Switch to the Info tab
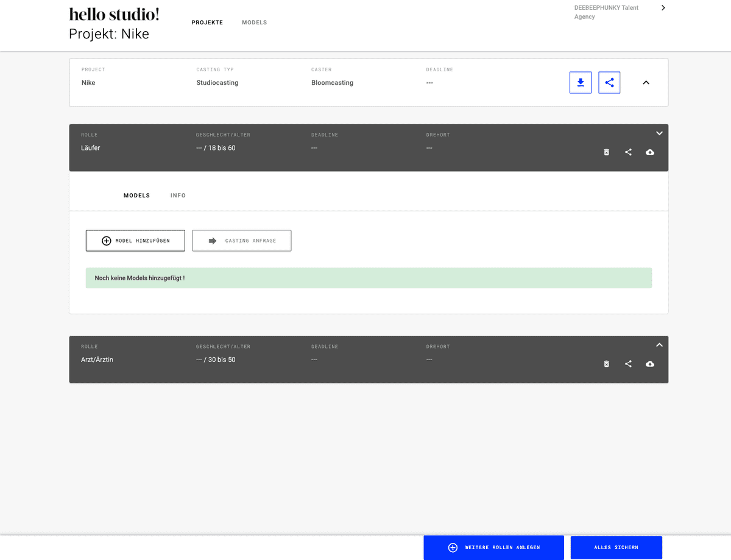731x560 pixels. coord(178,196)
